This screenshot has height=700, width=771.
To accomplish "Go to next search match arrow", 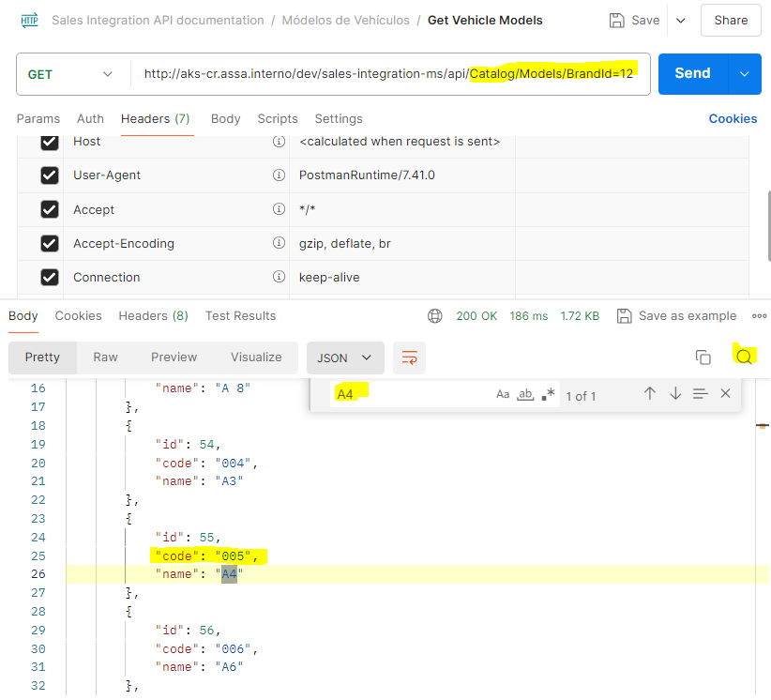I will (675, 393).
